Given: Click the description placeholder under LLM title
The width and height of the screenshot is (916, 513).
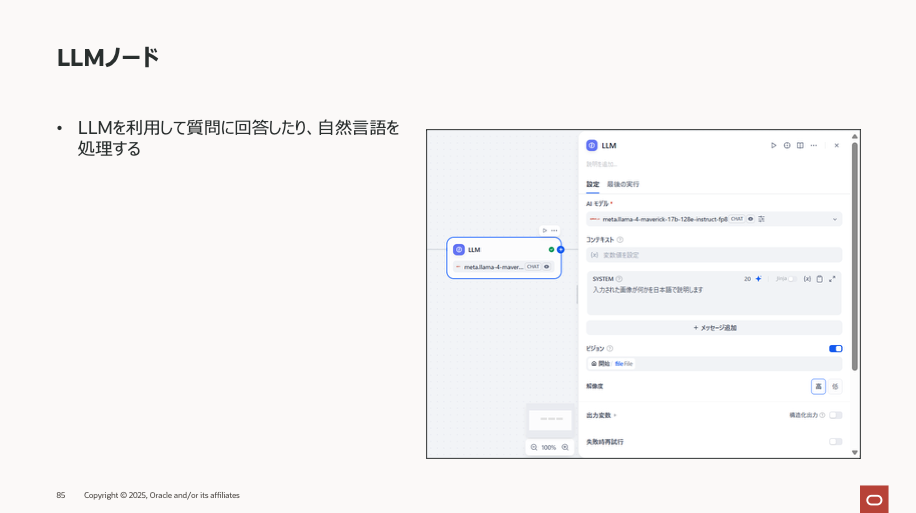Looking at the screenshot, I should coord(601,164).
